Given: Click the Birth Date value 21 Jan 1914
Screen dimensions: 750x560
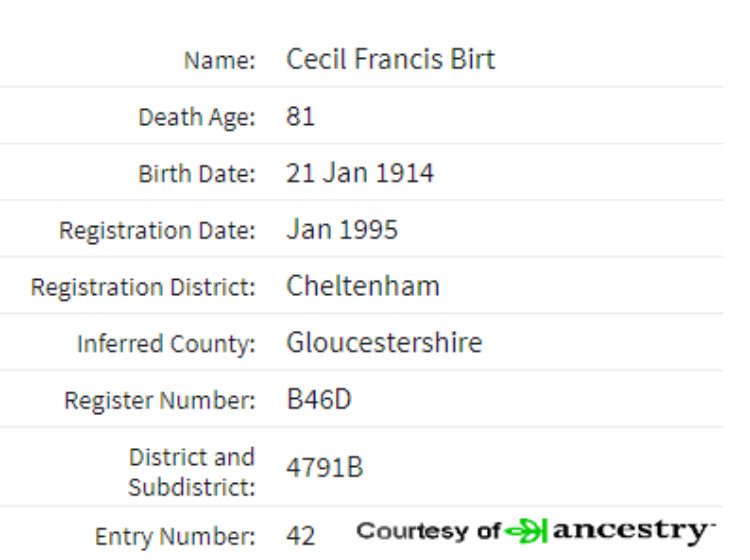Looking at the screenshot, I should (360, 173).
